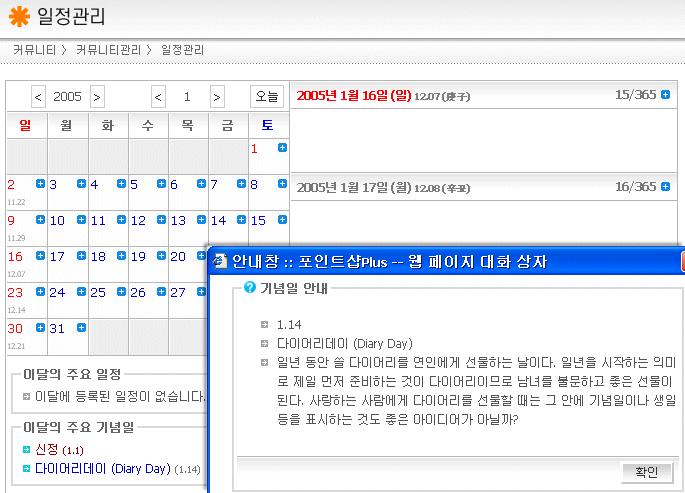Advance to next month arrow
This screenshot has width=685, height=493.
[x=217, y=97]
